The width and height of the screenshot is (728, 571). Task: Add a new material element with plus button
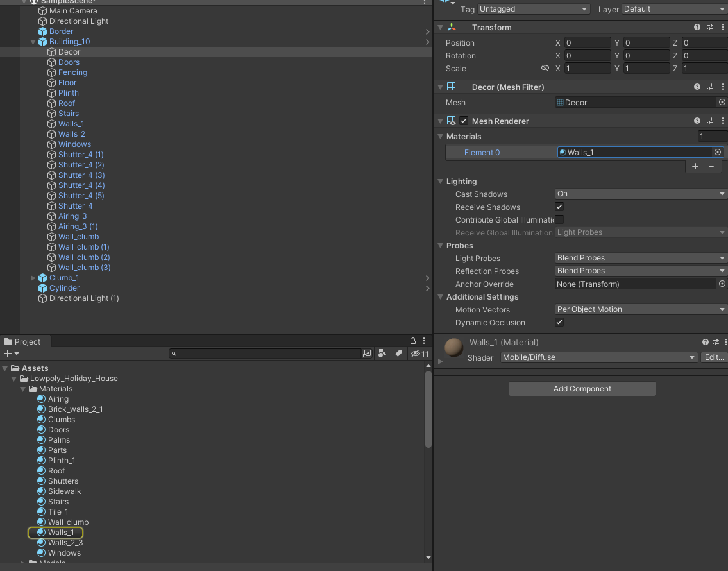pos(695,166)
